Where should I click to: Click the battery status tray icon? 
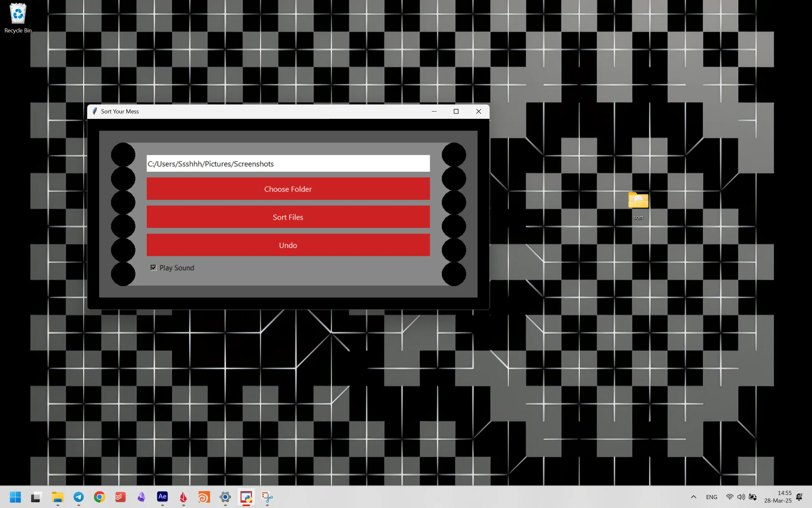(x=753, y=497)
